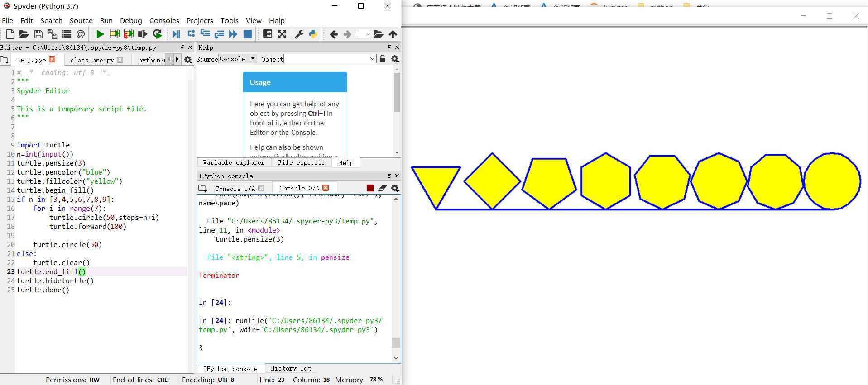Re-run last script icon

click(x=158, y=34)
